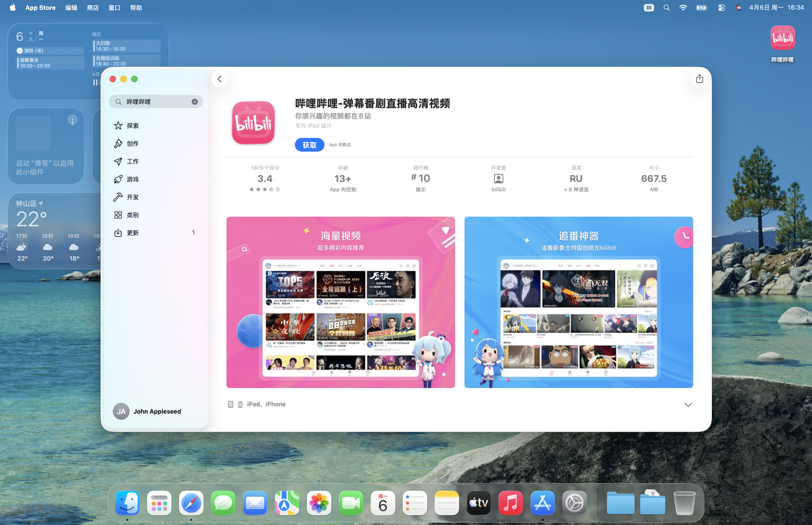Open the App Store menu

pyautogui.click(x=40, y=7)
